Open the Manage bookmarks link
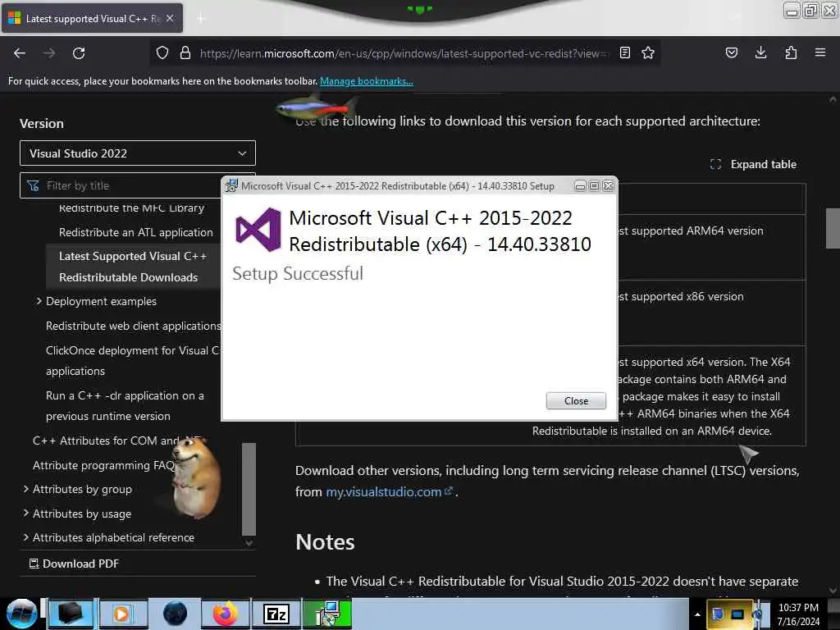The image size is (840, 630). (367, 81)
